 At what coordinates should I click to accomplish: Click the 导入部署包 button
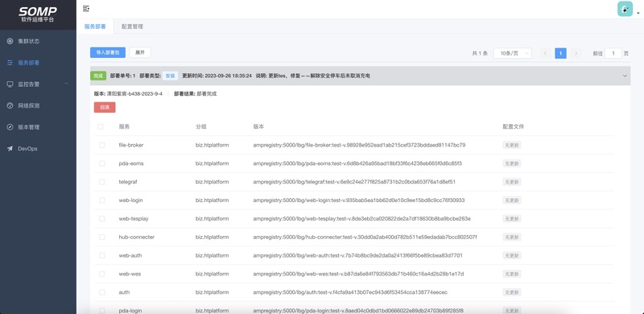click(x=108, y=52)
